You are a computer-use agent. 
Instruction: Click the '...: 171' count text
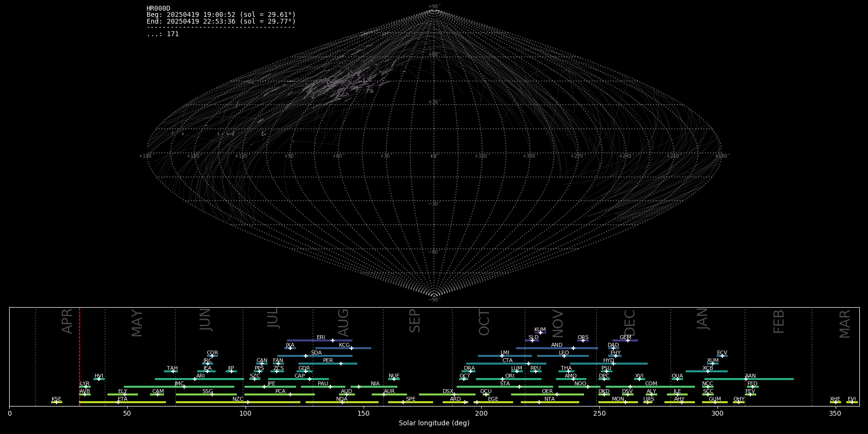tap(163, 34)
